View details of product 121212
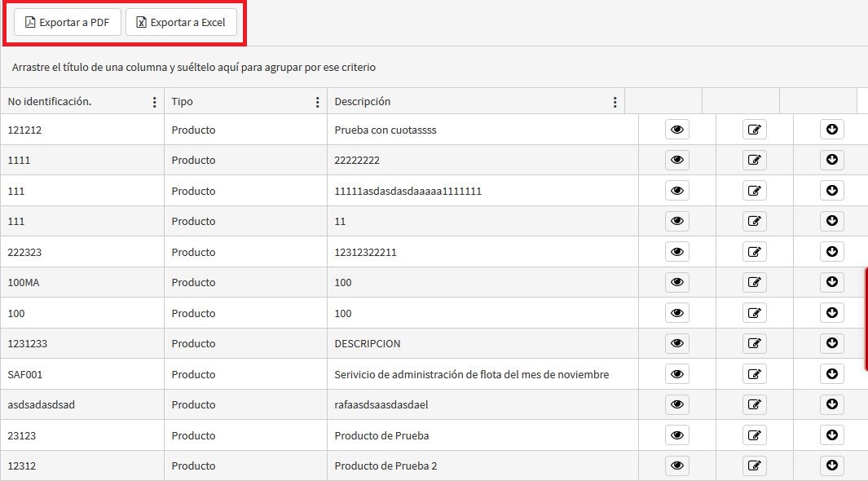The height and width of the screenshot is (481, 868). [676, 130]
